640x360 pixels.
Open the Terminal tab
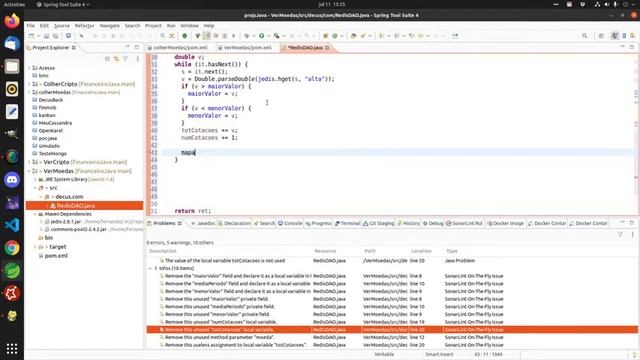point(347,223)
